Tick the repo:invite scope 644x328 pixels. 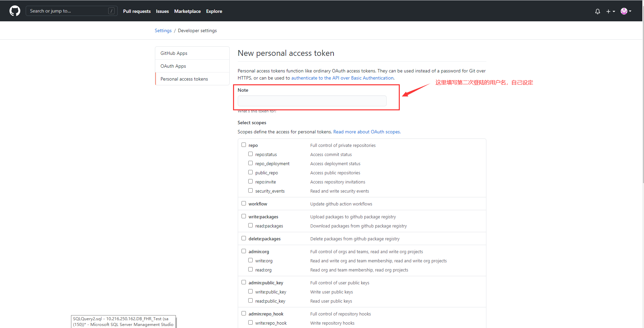(x=250, y=181)
